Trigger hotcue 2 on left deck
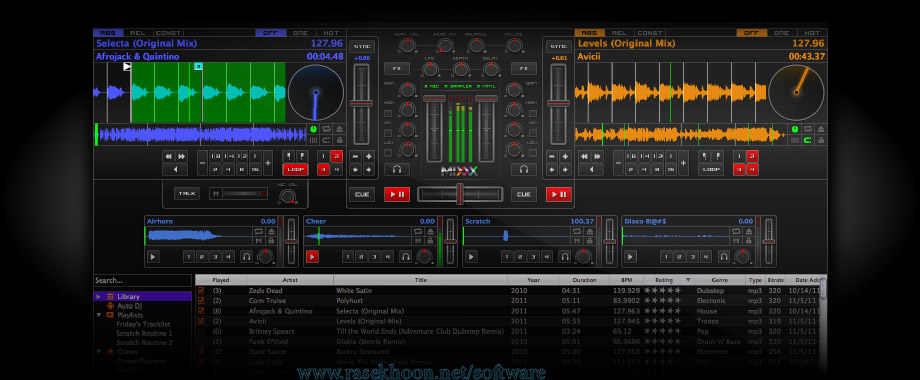This screenshot has height=380, width=920. (336, 156)
